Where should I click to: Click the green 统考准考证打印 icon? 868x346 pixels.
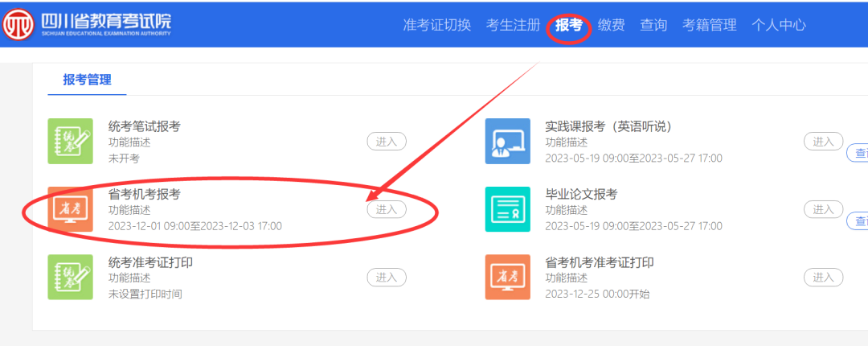70,277
